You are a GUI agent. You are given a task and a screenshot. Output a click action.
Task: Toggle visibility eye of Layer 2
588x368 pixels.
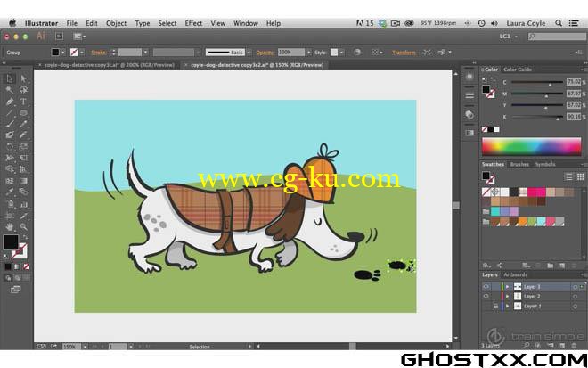tap(486, 297)
